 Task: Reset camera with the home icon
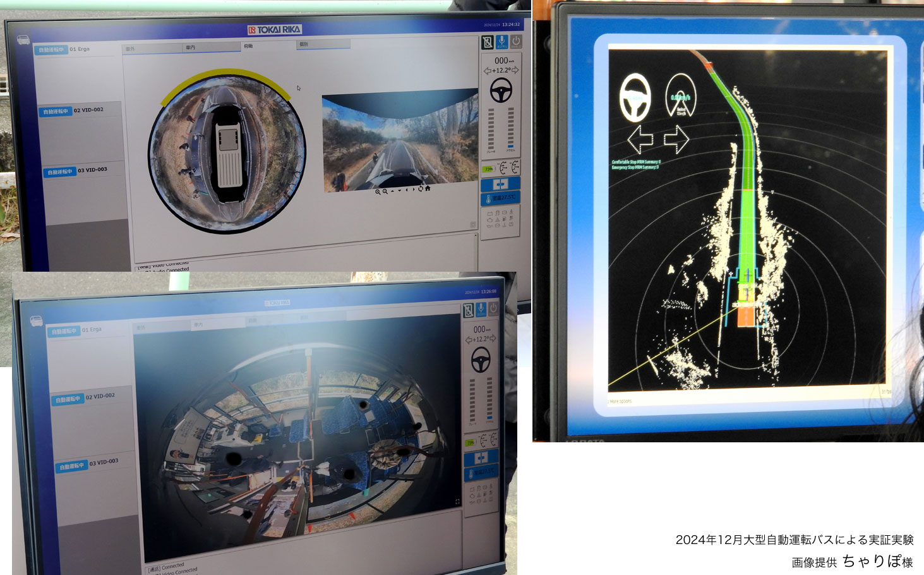pos(428,188)
